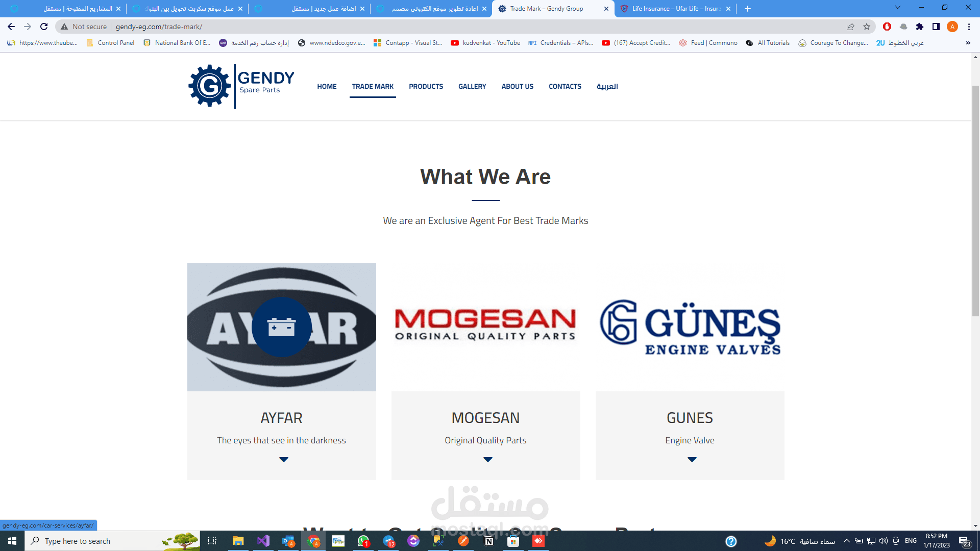The image size is (980, 551).
Task: Go to the CONTACTS page link
Action: coord(565,86)
